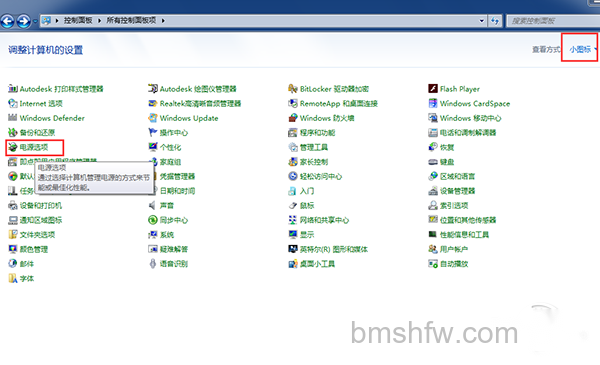The height and width of the screenshot is (365, 600).
Task: Open 颜色管理 monitor icon
Action: point(13,249)
